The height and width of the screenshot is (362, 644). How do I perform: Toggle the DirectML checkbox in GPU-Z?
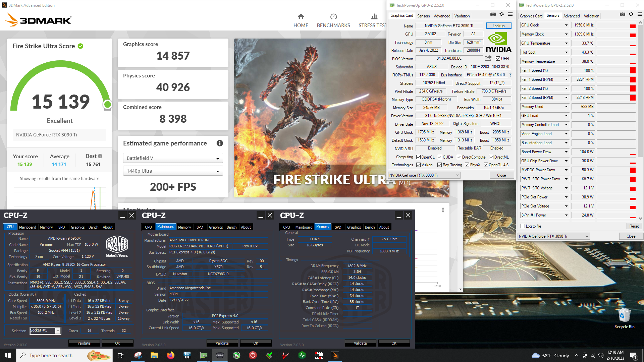click(491, 157)
